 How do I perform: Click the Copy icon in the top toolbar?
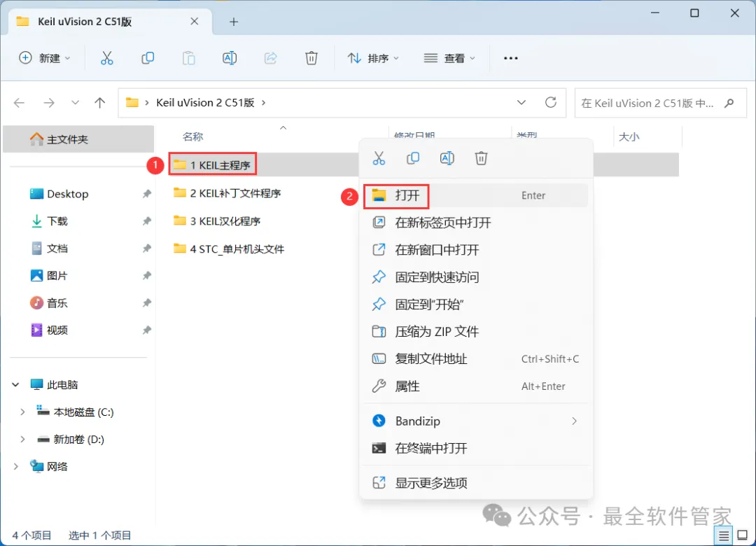tap(148, 58)
